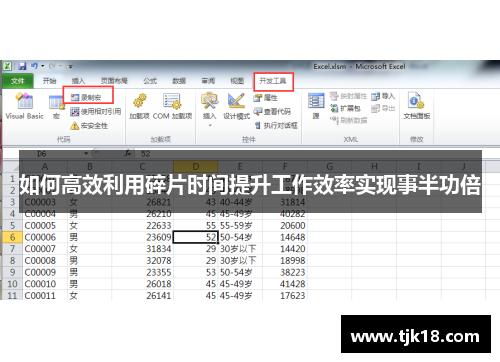Toggle Design Mode (设计模式)

pos(236,106)
